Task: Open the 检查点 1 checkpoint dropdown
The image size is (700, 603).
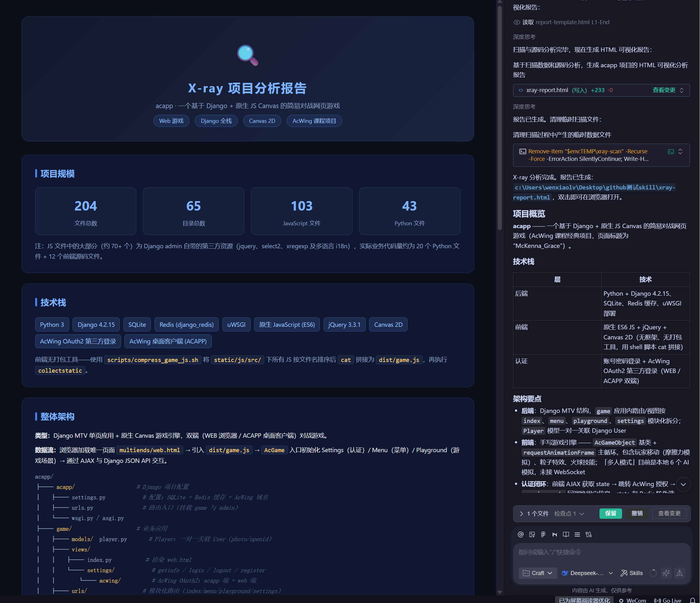Action: [x=569, y=513]
